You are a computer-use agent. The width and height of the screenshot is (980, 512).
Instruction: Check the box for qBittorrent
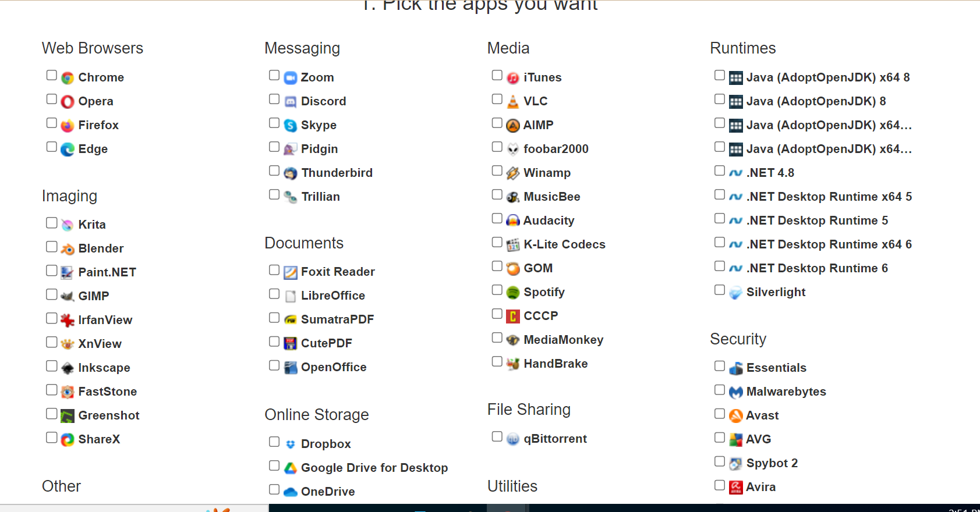pos(497,436)
